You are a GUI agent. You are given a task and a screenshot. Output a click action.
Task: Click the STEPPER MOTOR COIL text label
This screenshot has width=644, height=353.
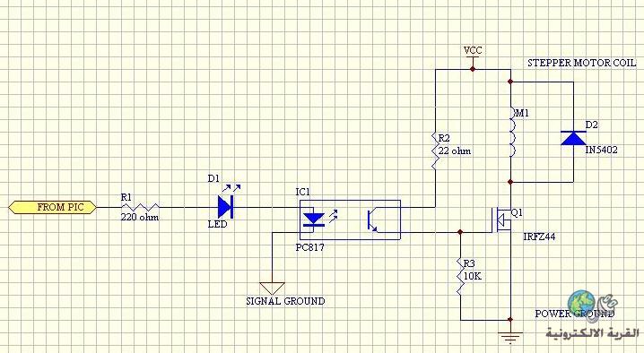click(581, 63)
